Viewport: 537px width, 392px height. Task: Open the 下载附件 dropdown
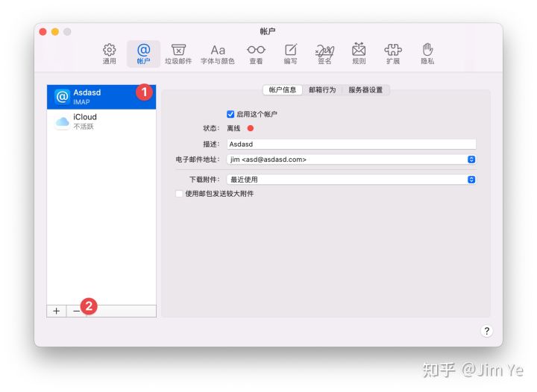(x=351, y=180)
